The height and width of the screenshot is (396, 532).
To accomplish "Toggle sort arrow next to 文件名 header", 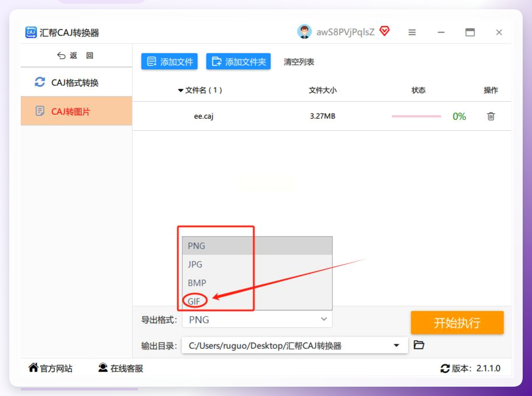I will tap(180, 90).
